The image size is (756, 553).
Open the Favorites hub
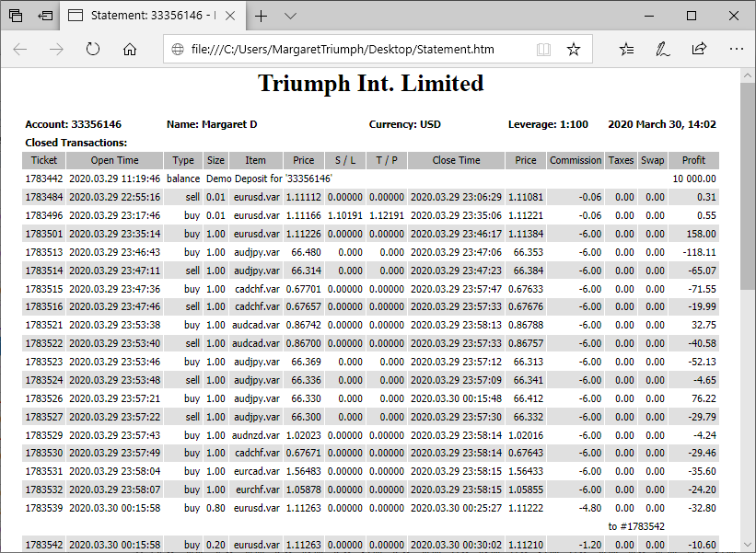pyautogui.click(x=626, y=49)
